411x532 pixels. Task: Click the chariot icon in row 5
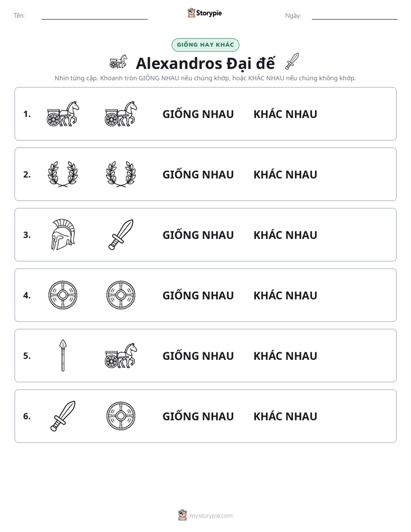point(121,356)
